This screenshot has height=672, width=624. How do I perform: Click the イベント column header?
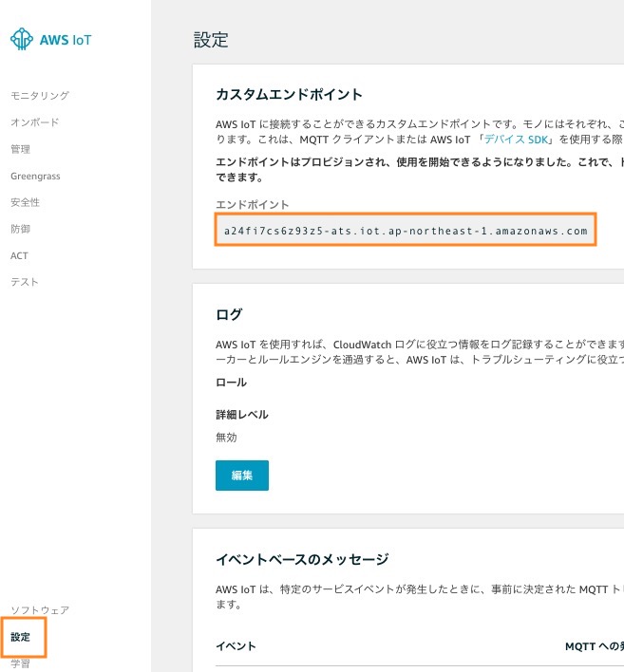click(x=236, y=646)
